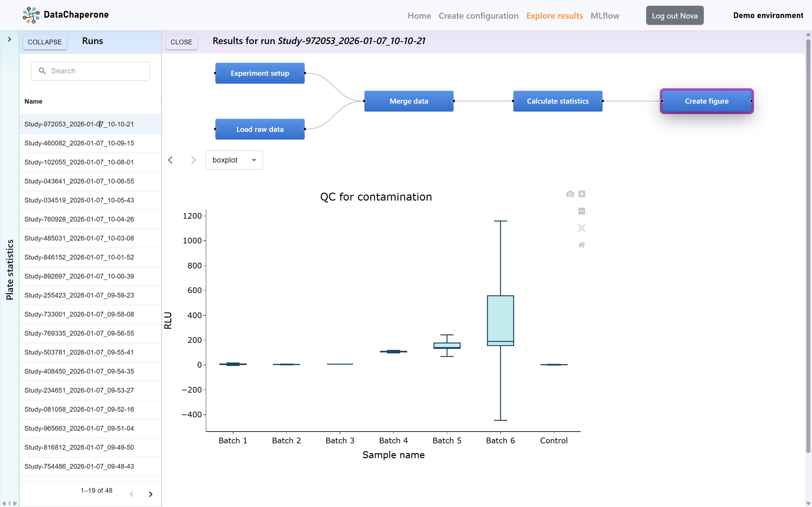The width and height of the screenshot is (812, 507).
Task: Click the plot camera download icon
Action: (x=570, y=194)
